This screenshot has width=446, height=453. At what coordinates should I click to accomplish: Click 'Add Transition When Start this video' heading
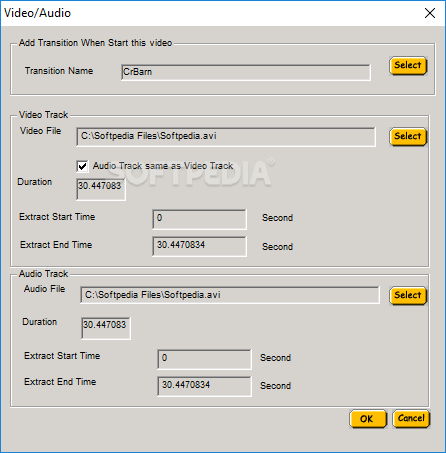coord(95,43)
